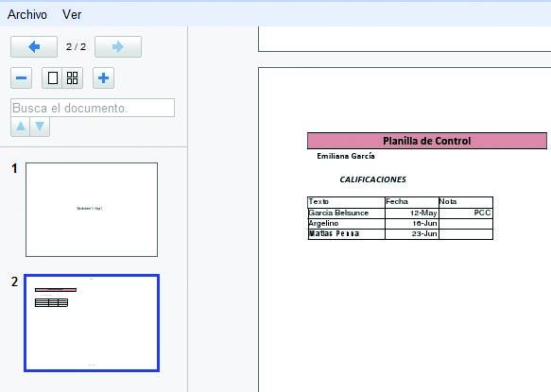The height and width of the screenshot is (392, 551).
Task: Switch to multi-page grid view
Action: (x=73, y=78)
